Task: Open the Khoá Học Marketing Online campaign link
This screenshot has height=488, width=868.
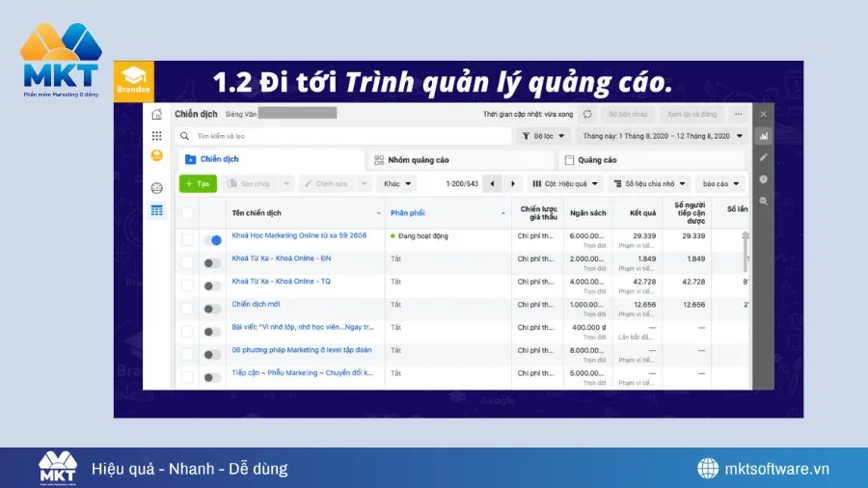Action: (299, 235)
